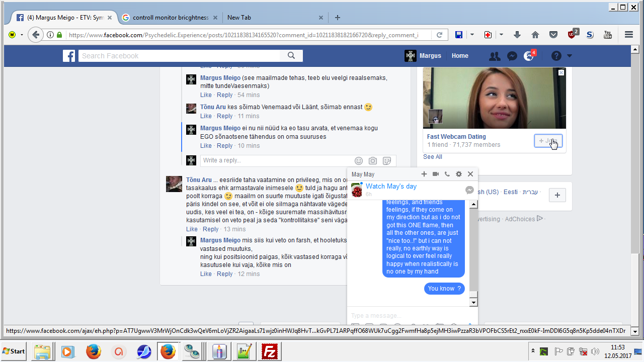Reply to the Margus Meigo 10 mins comment
This screenshot has height=362, width=644.
(224, 146)
